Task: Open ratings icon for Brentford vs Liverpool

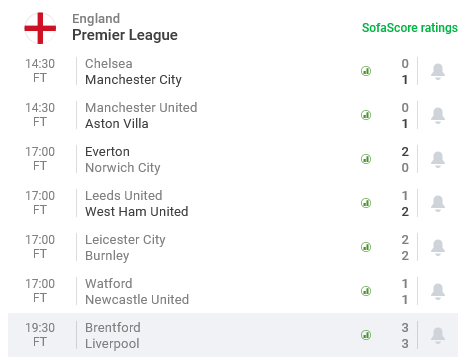Action: coord(366,335)
